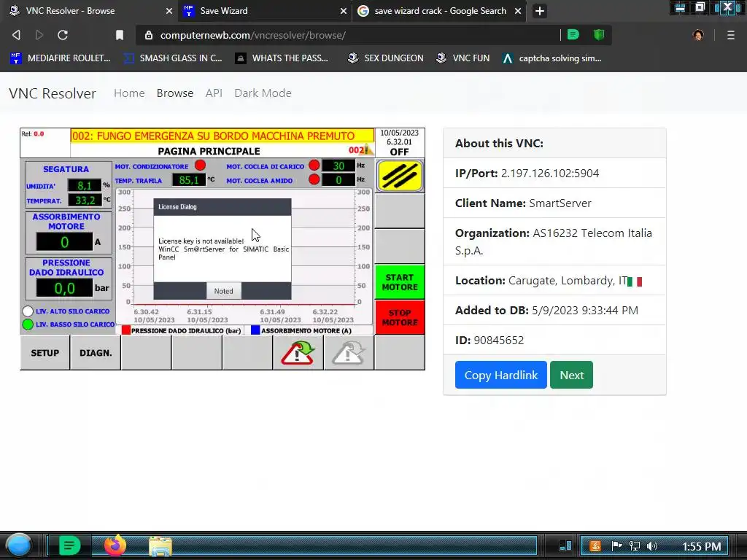
Task: Click the TEMP. TRAFILA 85,1 value
Action: [189, 180]
